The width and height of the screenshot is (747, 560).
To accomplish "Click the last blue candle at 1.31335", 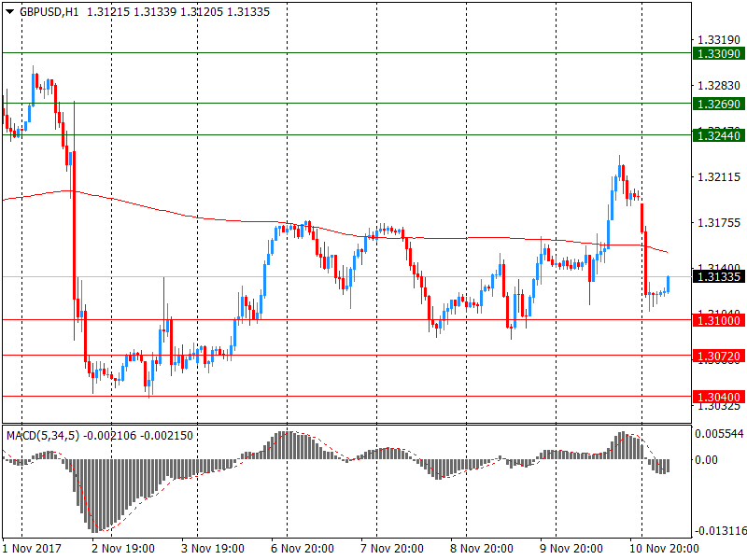I will point(669,285).
